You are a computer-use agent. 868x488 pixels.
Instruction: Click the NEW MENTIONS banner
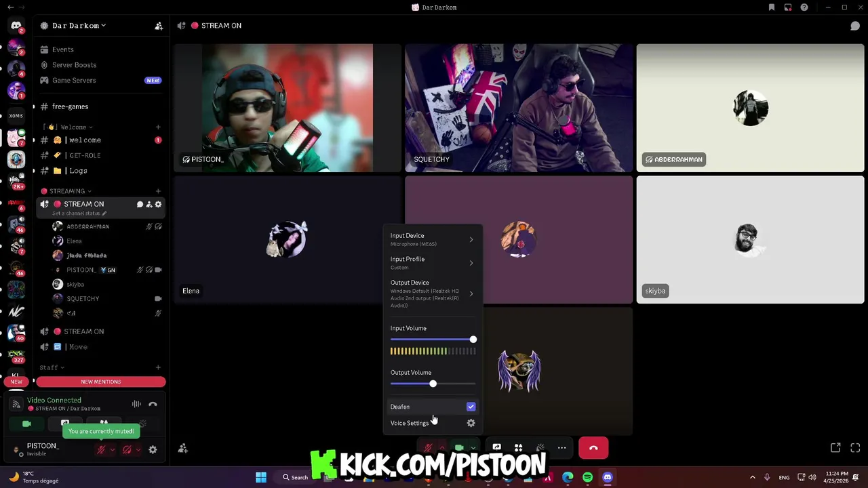pyautogui.click(x=100, y=382)
